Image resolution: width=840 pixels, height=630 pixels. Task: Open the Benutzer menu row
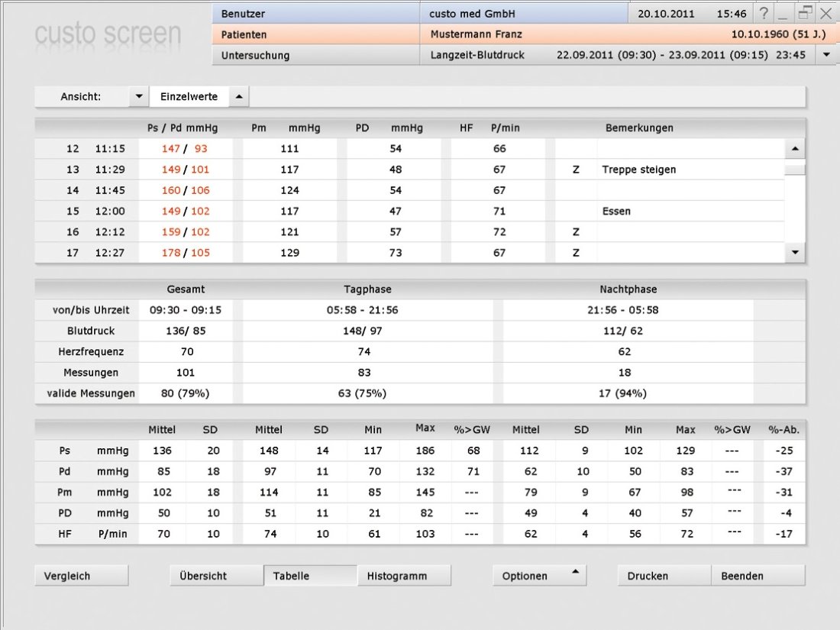[x=315, y=14]
